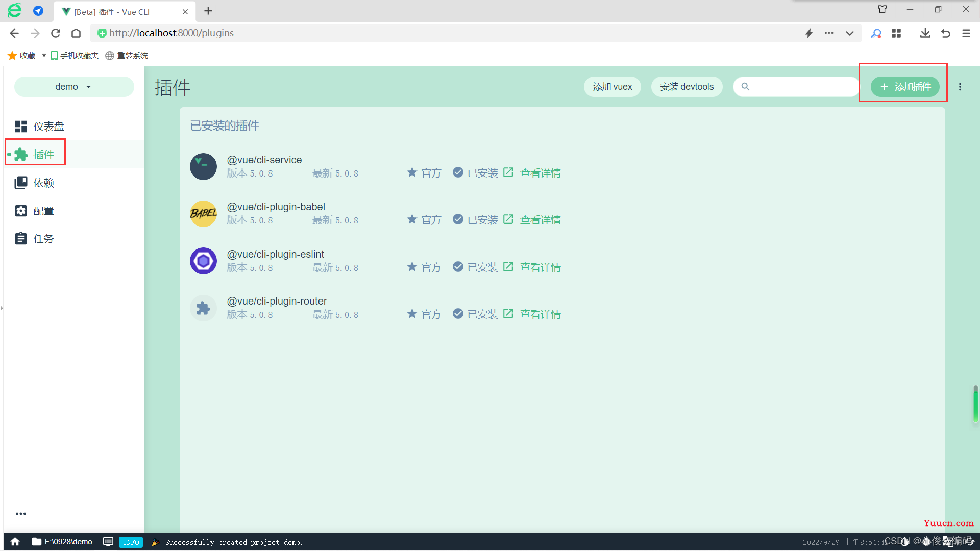980x551 pixels.
Task: Click the @vue/cli-plugin-router name text
Action: (x=277, y=301)
